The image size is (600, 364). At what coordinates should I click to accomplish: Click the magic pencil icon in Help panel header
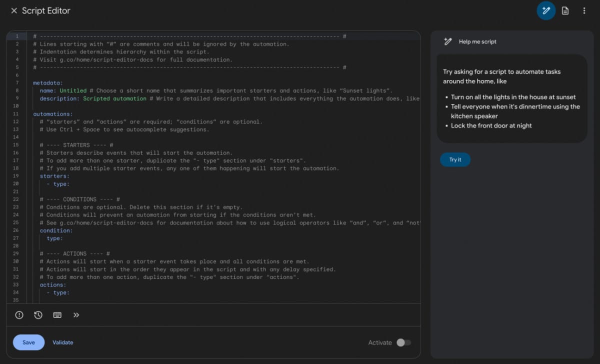[448, 41]
